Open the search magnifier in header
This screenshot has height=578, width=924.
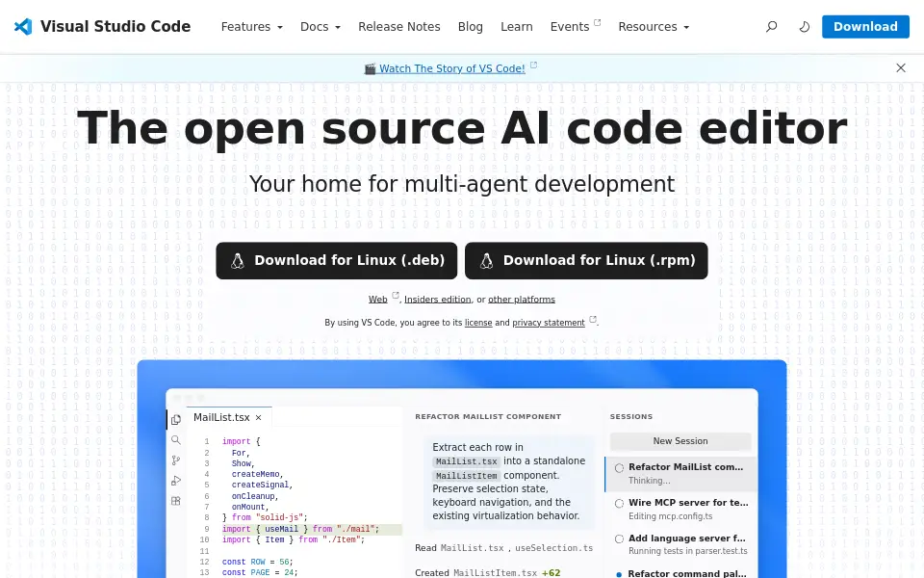[x=771, y=27]
